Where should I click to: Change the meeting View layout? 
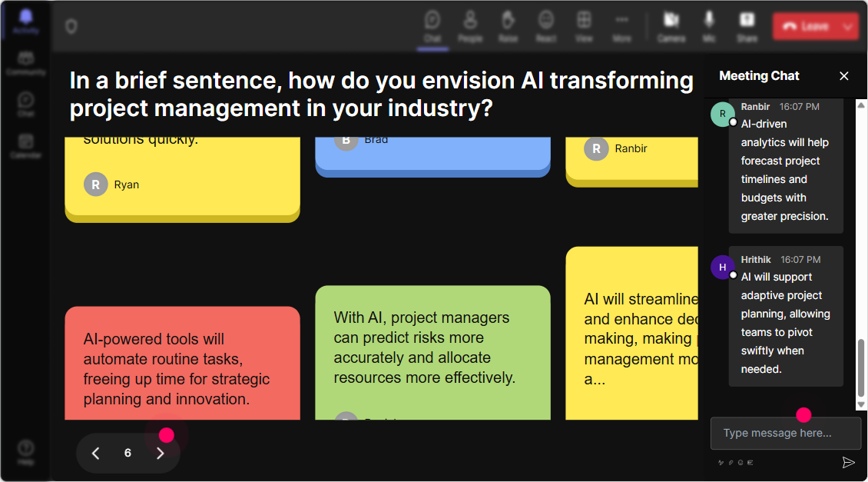click(584, 27)
